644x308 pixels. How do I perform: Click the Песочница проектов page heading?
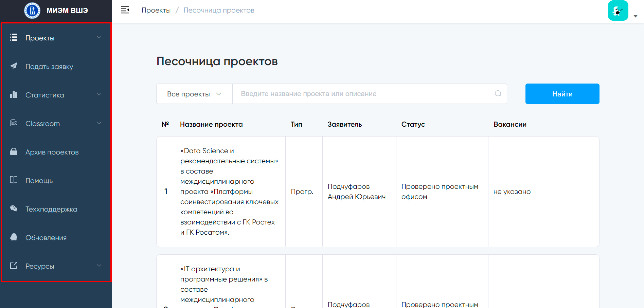pos(217,61)
